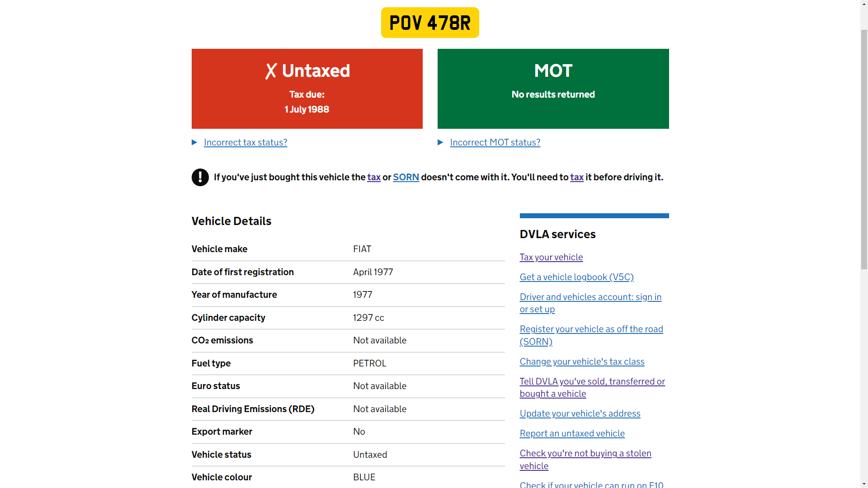Click the scroll up arrow on scrollbar
The image size is (868, 488).
[x=864, y=4]
